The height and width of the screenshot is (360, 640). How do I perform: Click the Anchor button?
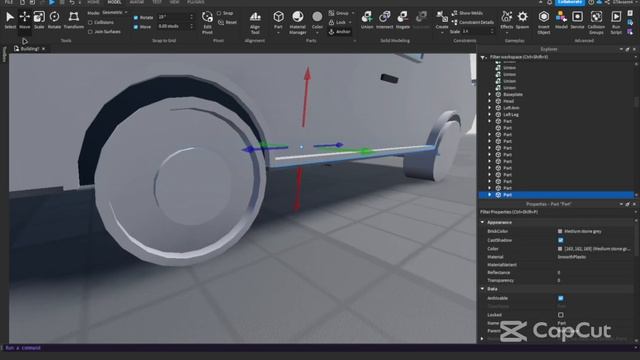[340, 31]
